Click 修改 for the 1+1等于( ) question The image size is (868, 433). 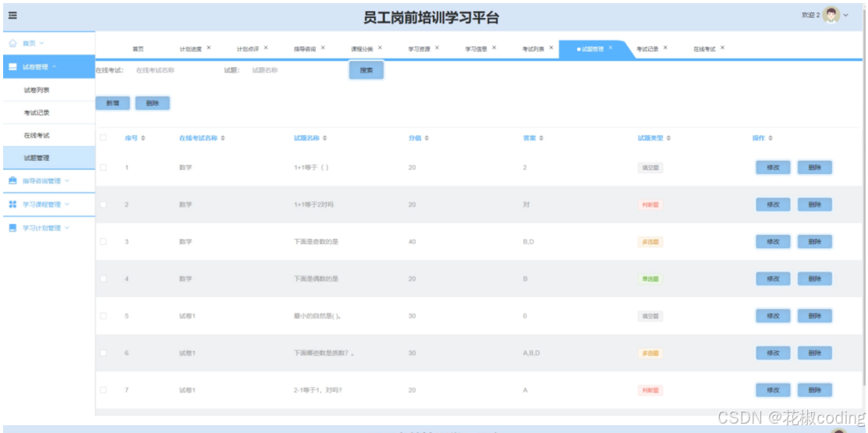pos(773,168)
